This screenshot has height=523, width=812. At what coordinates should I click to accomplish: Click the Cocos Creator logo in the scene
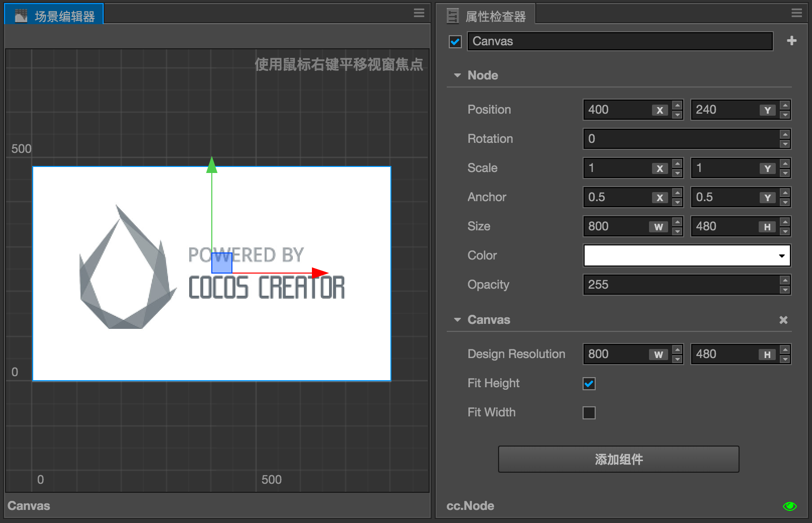click(x=128, y=267)
